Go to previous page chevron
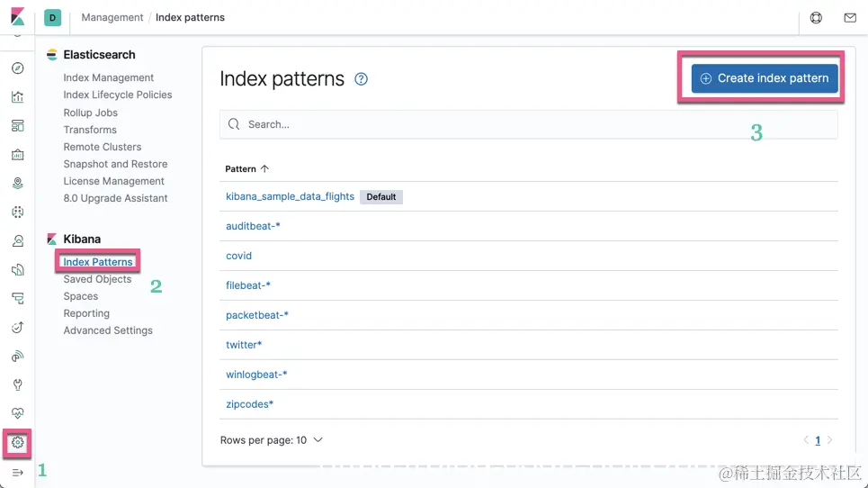The height and width of the screenshot is (488, 868). 806,439
